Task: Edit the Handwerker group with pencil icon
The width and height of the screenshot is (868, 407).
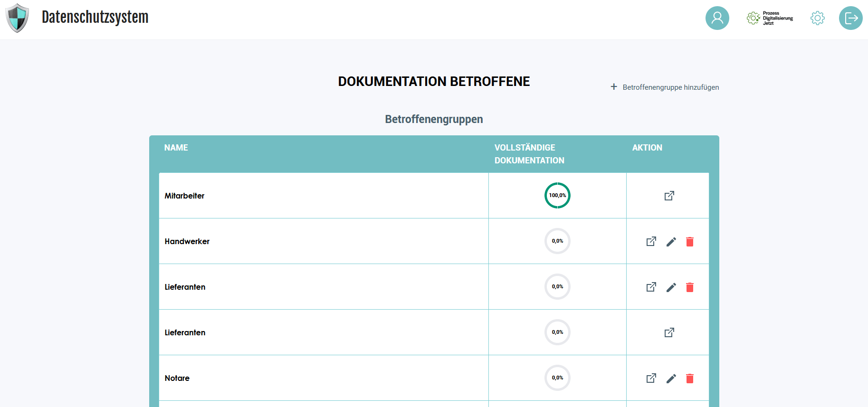Action: pos(671,242)
